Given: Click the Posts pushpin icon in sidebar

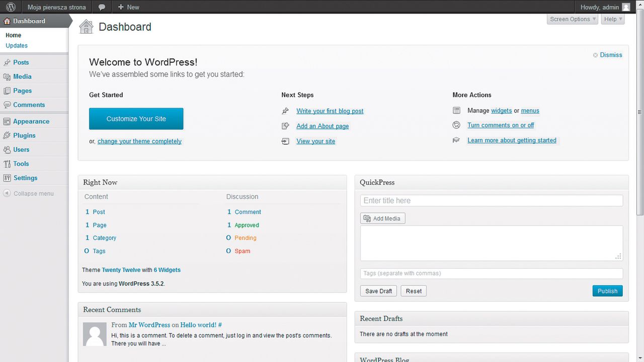Looking at the screenshot, I should pos(7,62).
